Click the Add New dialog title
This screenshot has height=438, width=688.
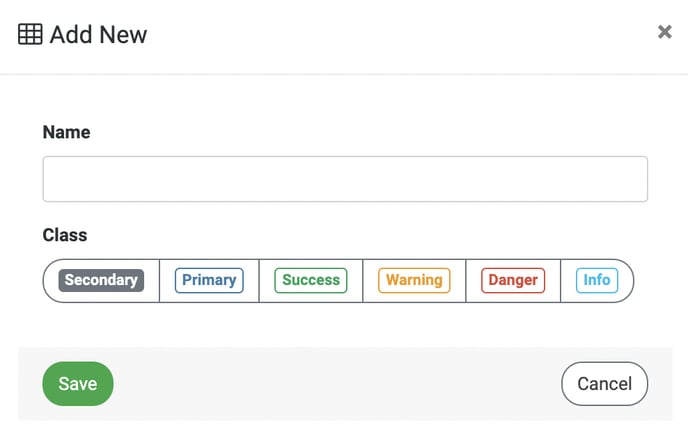98,35
